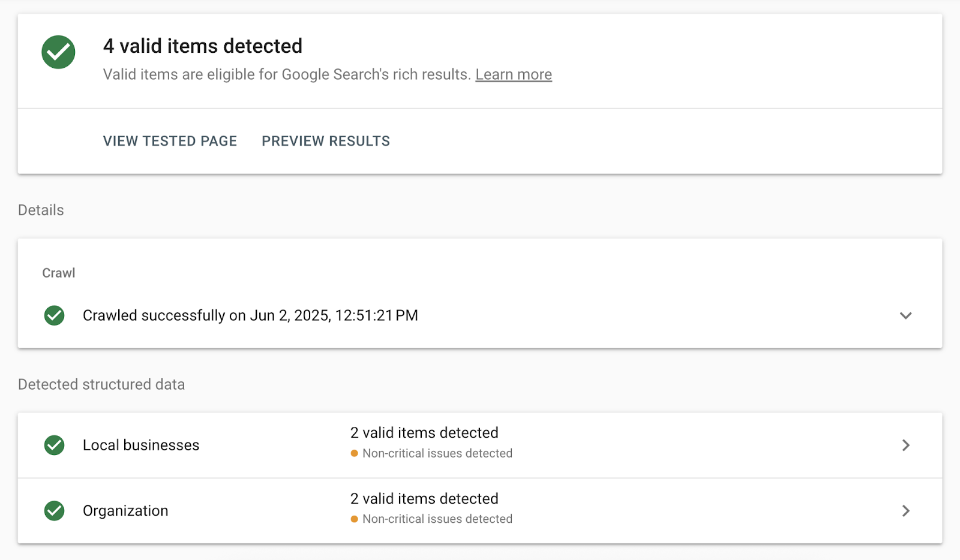This screenshot has width=960, height=560.
Task: Click the green check icon on the Crawl row
Action: pyautogui.click(x=54, y=315)
